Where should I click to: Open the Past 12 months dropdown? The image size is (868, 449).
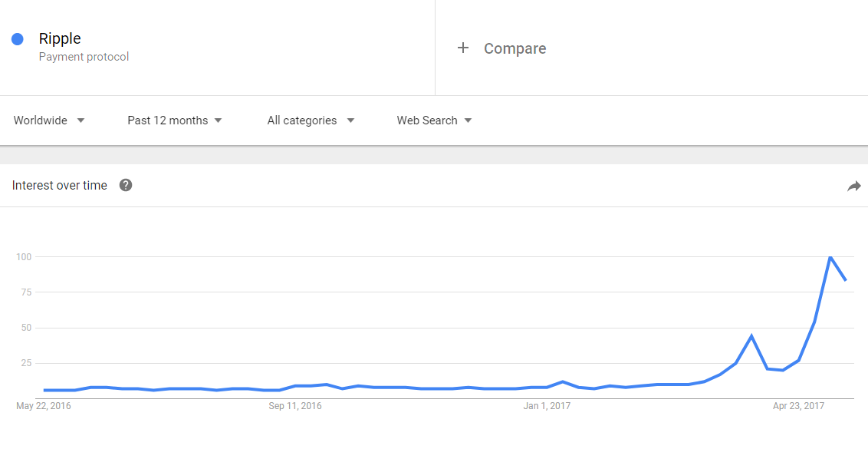coord(175,121)
